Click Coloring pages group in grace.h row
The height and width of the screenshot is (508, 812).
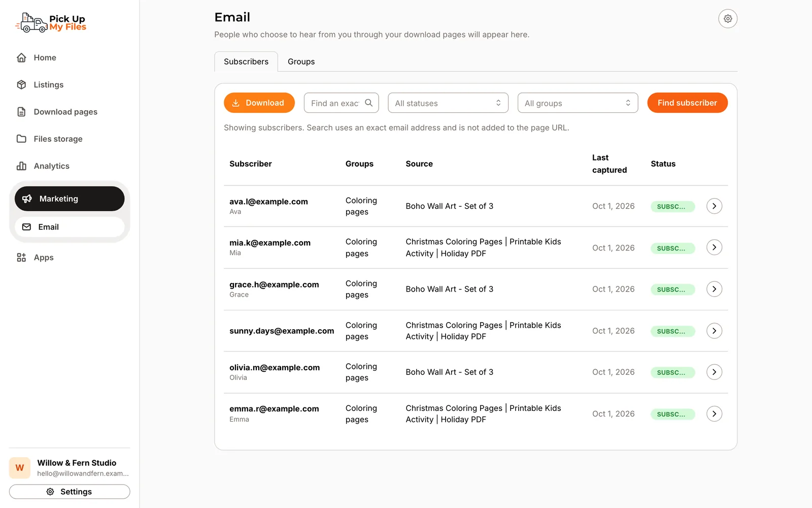[x=361, y=289]
